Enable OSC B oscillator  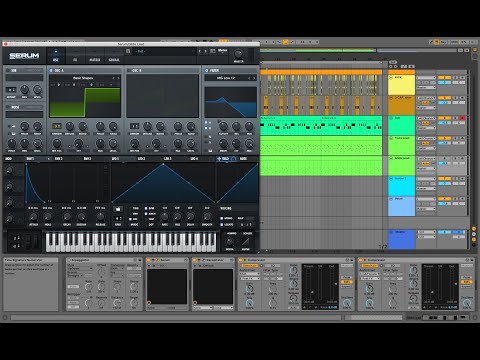coord(129,70)
